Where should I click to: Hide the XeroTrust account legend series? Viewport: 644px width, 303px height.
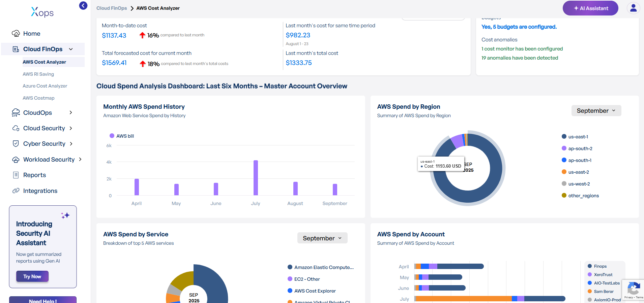(x=603, y=275)
